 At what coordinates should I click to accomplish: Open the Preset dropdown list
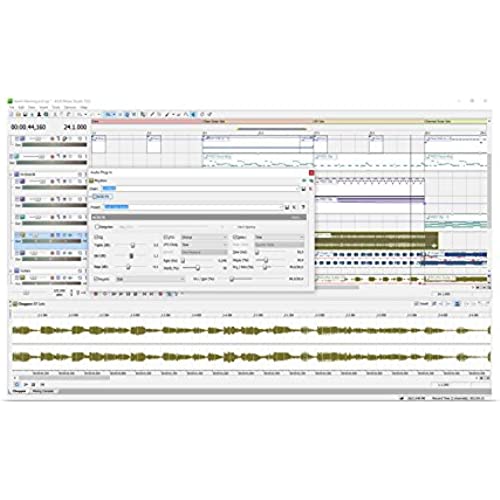tap(193, 207)
